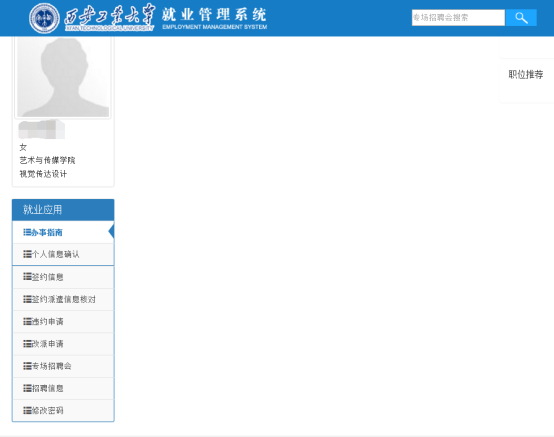Click the 就业应用 panel header

click(x=63, y=209)
